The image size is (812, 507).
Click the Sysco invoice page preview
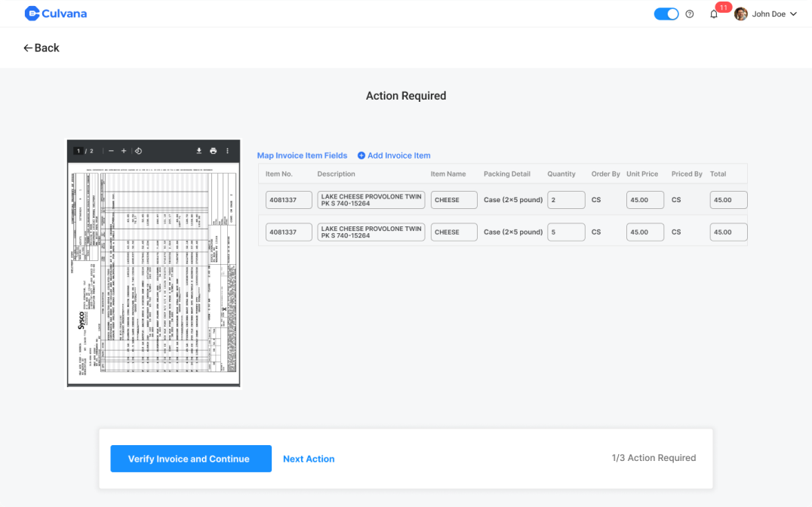(153, 272)
